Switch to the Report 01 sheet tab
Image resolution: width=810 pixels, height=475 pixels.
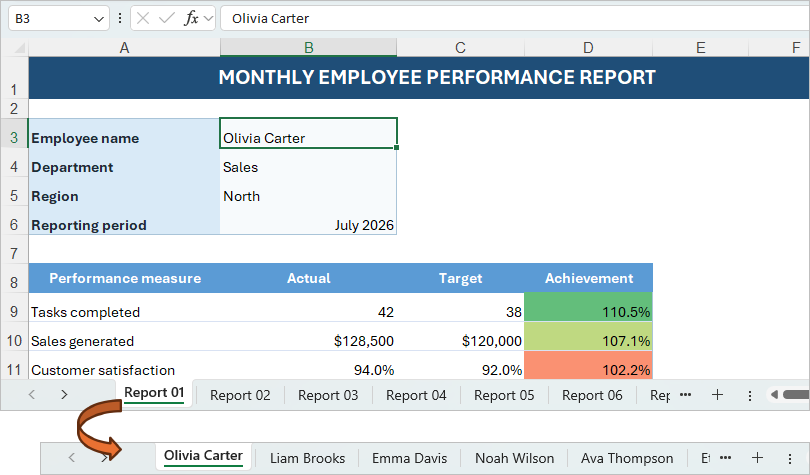pos(154,393)
